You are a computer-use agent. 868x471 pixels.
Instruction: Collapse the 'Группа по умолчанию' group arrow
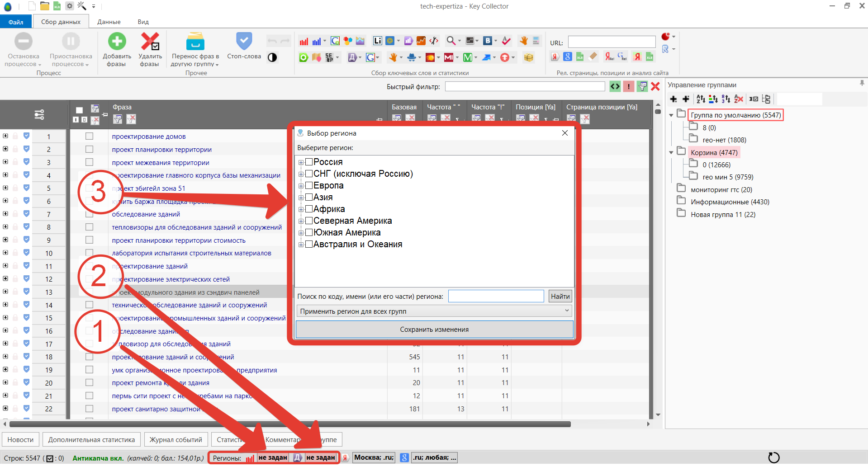click(x=671, y=115)
